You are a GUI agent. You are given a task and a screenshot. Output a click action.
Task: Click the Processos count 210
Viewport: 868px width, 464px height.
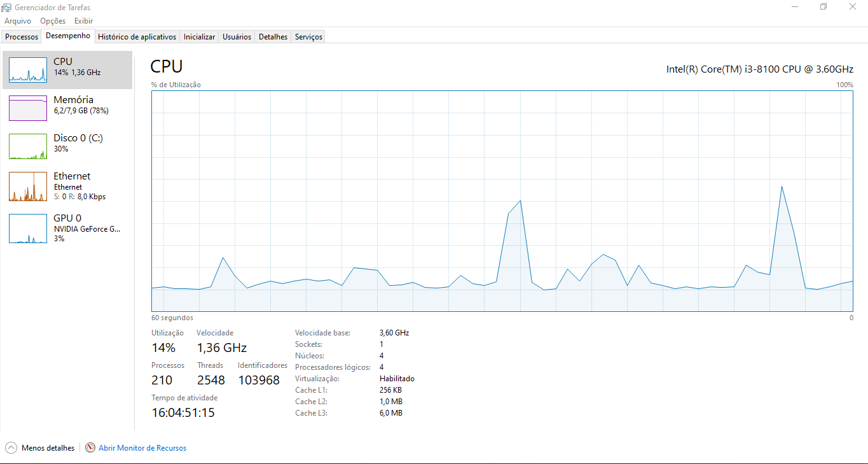[x=162, y=380]
